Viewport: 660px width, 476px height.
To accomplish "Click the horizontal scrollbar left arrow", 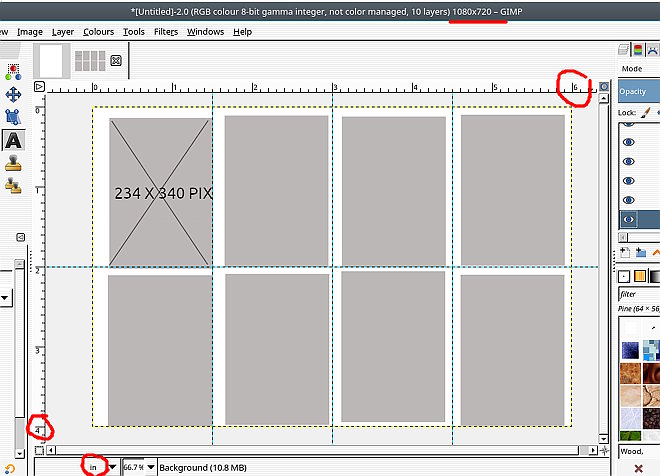I will point(51,450).
